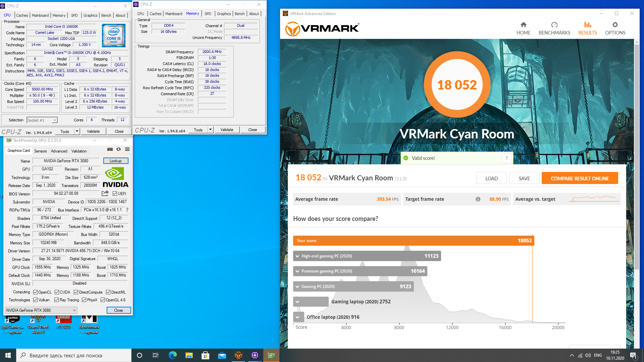Share GPU-Z BIOS version export icon
644x362 pixels.
105,193
